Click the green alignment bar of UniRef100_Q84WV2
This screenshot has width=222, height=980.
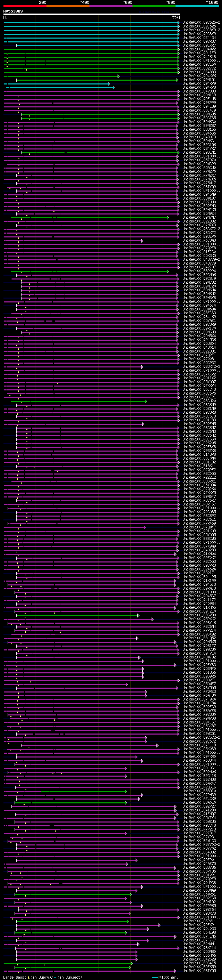92,49
